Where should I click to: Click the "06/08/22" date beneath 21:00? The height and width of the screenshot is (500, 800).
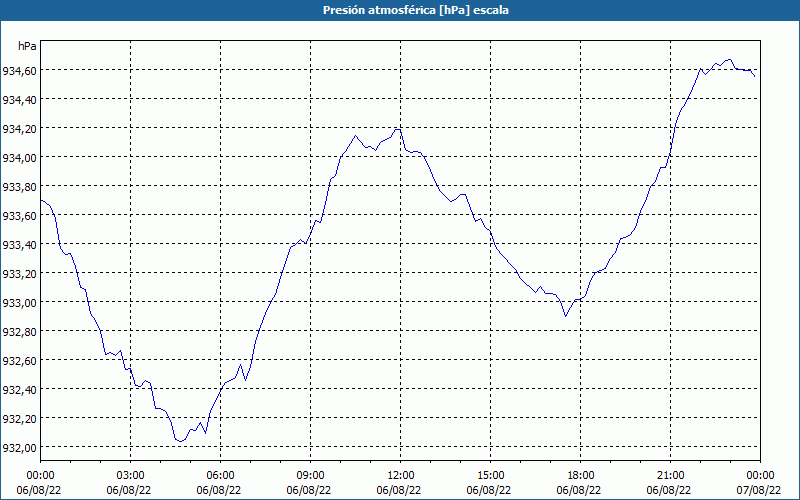[669, 490]
